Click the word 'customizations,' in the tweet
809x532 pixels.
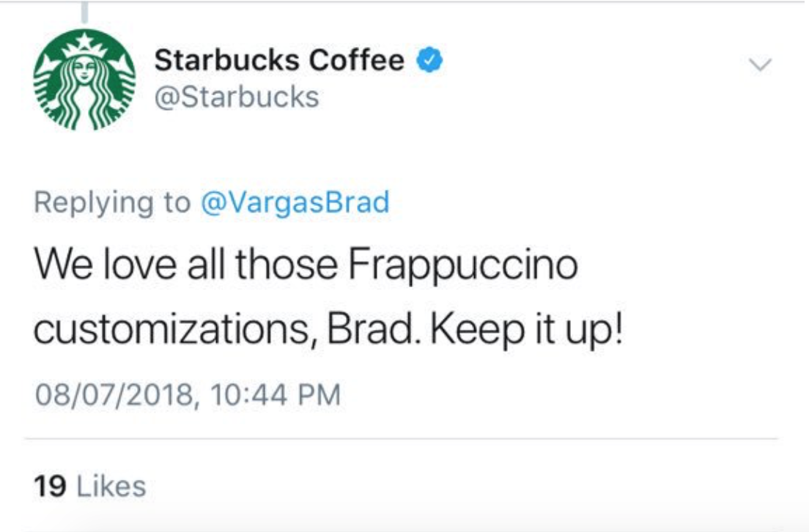(175, 330)
